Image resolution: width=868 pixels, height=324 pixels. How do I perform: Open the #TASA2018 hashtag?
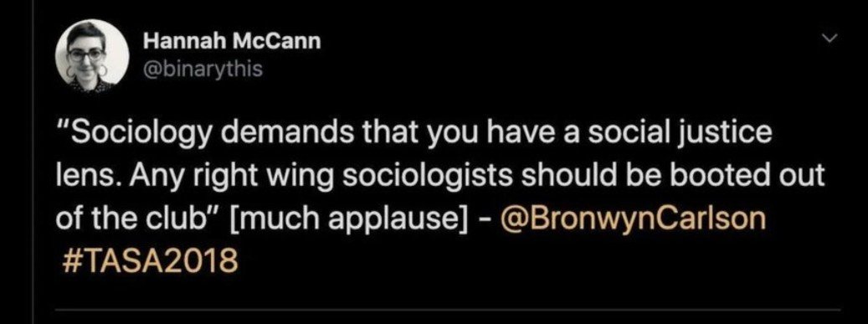(146, 260)
